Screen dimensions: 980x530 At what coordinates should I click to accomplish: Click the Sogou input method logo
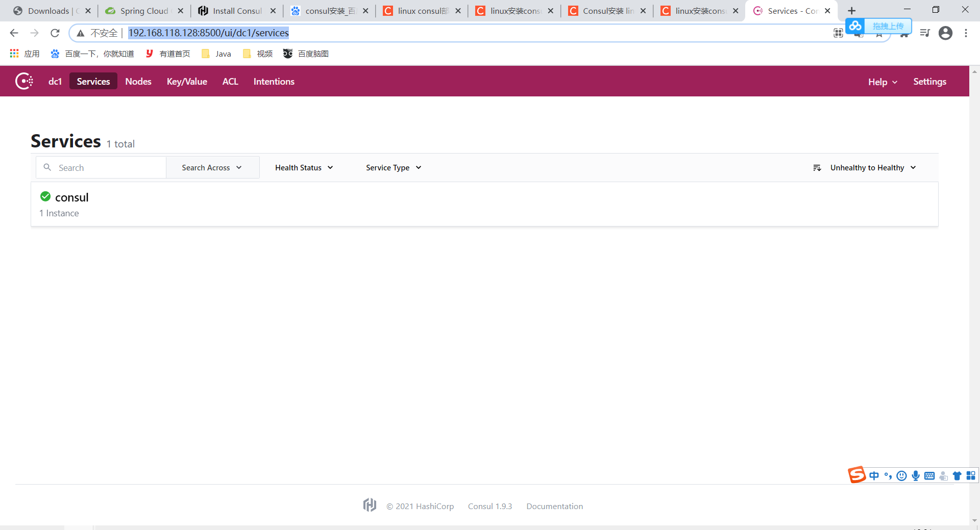click(857, 475)
